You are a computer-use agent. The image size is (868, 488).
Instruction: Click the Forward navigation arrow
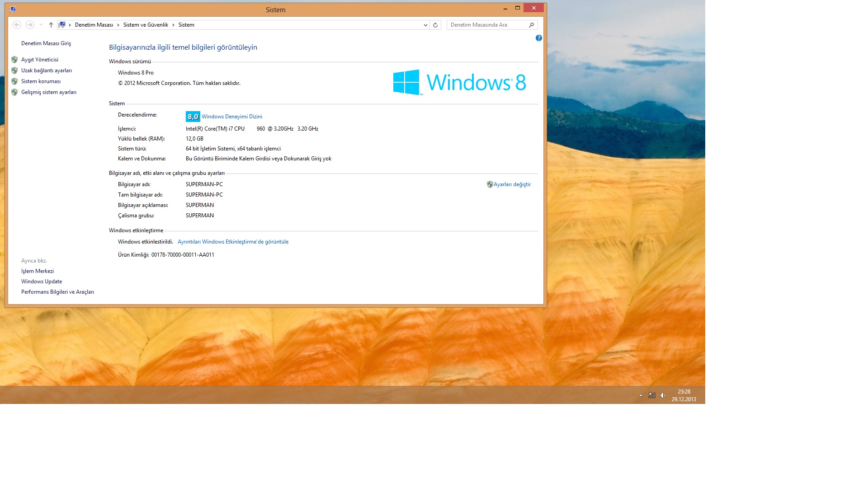pyautogui.click(x=30, y=25)
